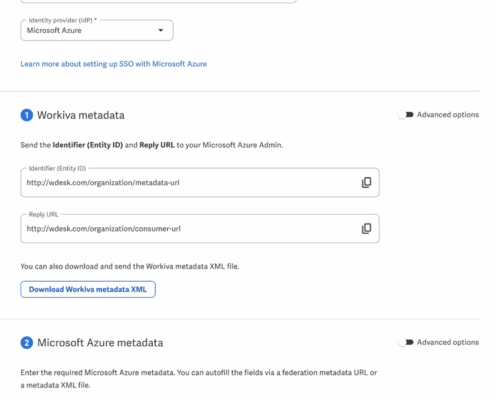Download the Workiva metadata XML file
Viewport: 495px width, 400px height.
pyautogui.click(x=88, y=289)
